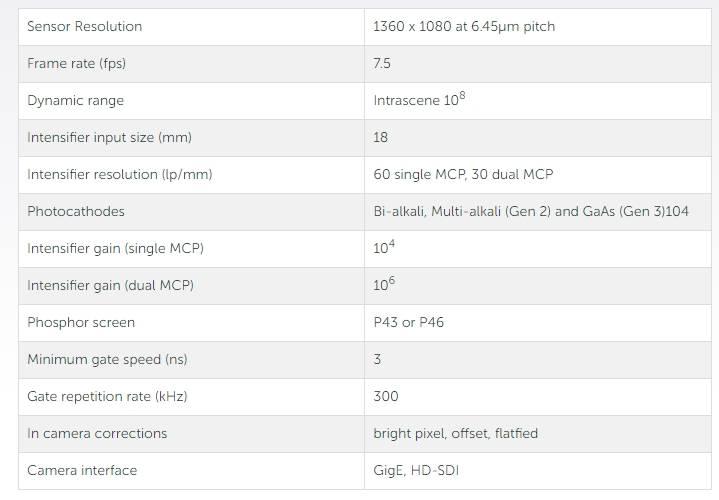
Task: Click the Sensor Resolution row label
Action: click(x=85, y=26)
